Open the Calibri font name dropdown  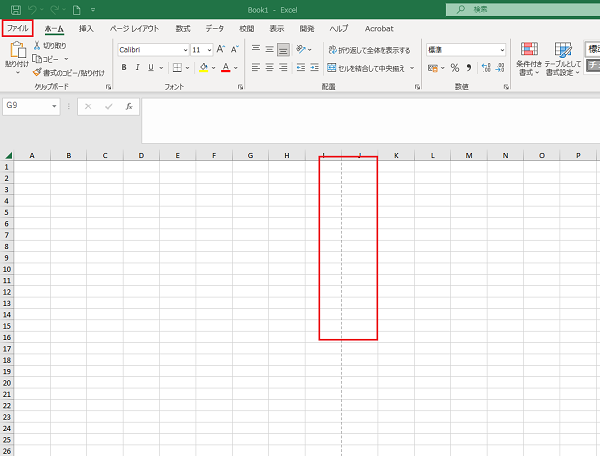184,49
